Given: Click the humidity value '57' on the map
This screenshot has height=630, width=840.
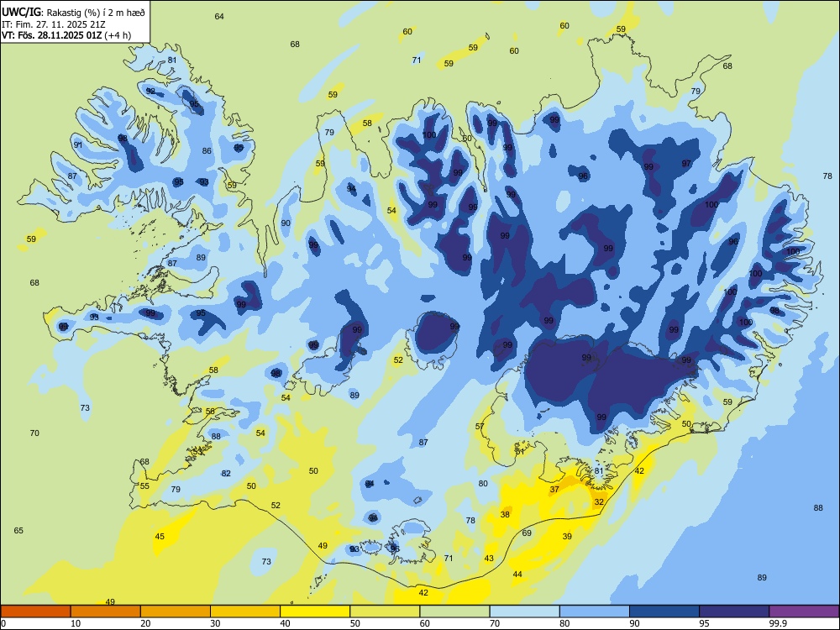Looking at the screenshot, I should pyautogui.click(x=480, y=427).
